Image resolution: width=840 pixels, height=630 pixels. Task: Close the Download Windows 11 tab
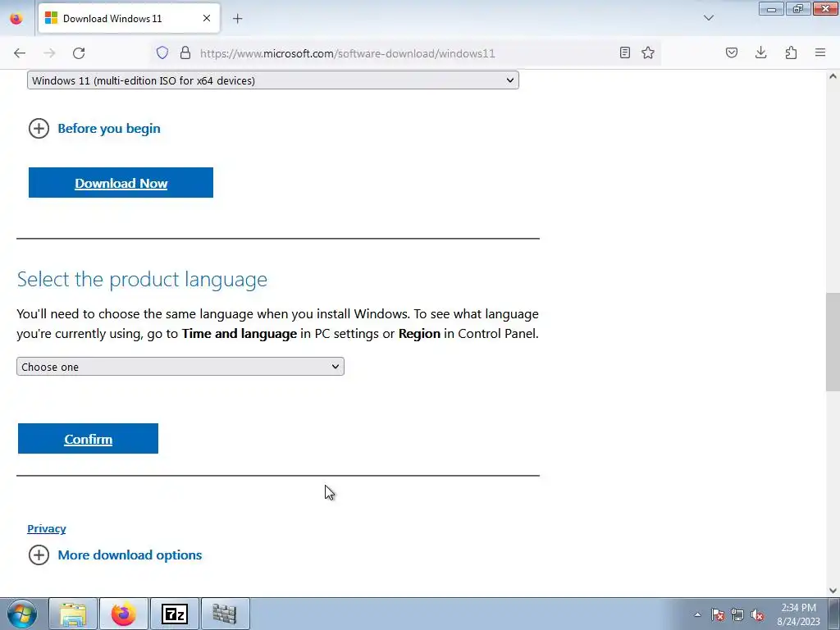206,18
